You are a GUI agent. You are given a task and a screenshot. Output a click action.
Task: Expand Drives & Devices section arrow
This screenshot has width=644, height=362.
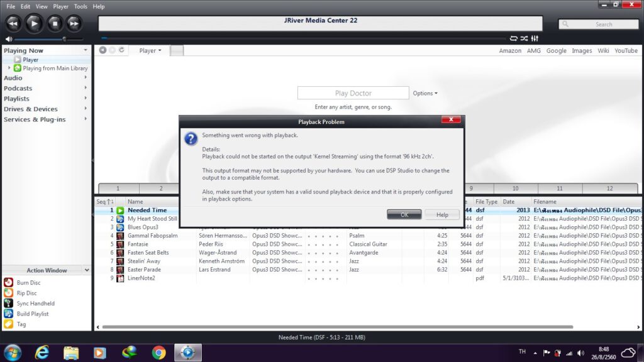[x=86, y=109]
